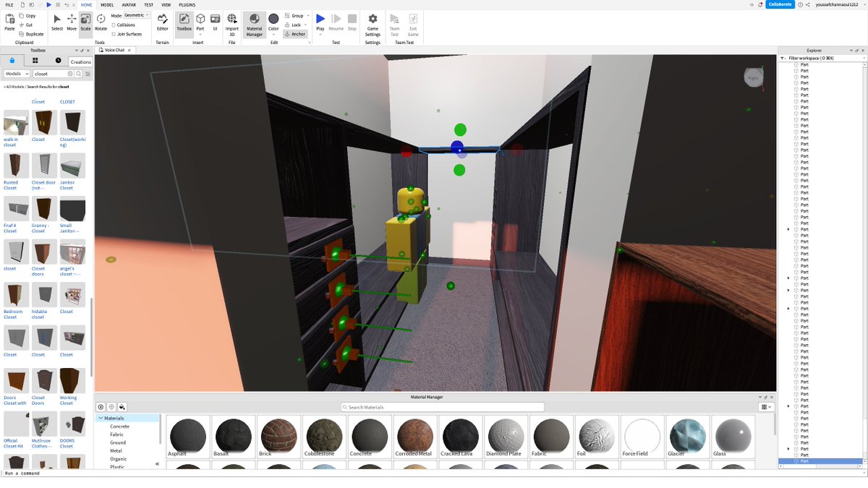Image resolution: width=868 pixels, height=488 pixels.
Task: Select the Brick material swatch
Action: 279,437
